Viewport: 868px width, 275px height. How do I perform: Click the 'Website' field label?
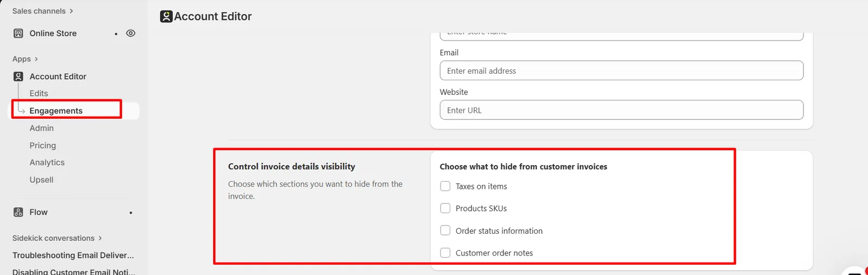pos(454,92)
